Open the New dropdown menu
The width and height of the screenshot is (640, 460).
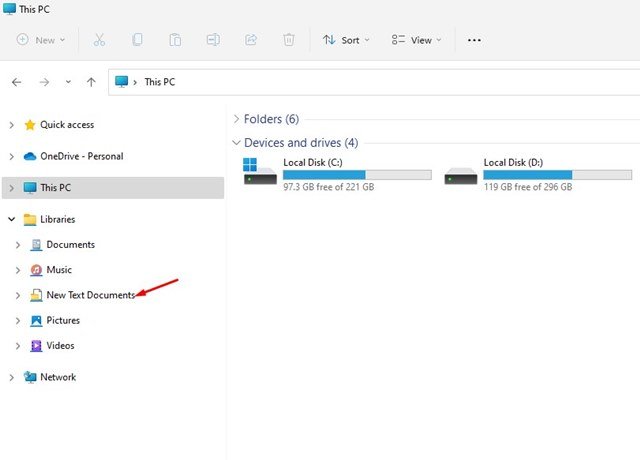[x=41, y=40]
